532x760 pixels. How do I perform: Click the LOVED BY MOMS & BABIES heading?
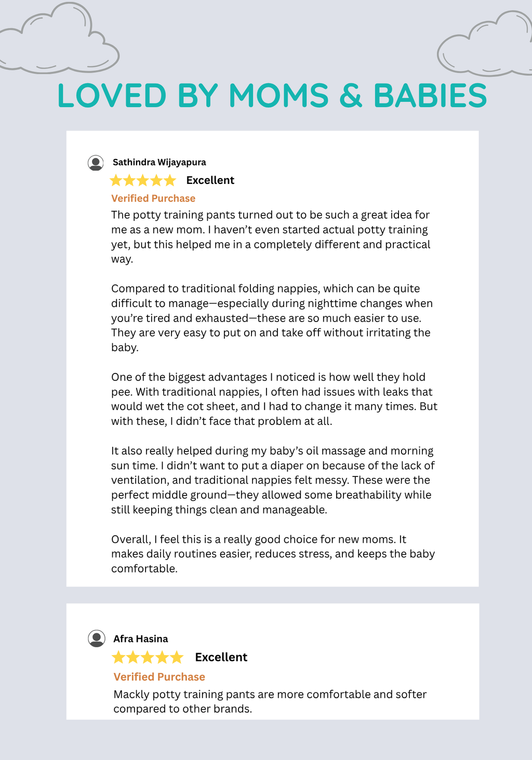(x=272, y=96)
